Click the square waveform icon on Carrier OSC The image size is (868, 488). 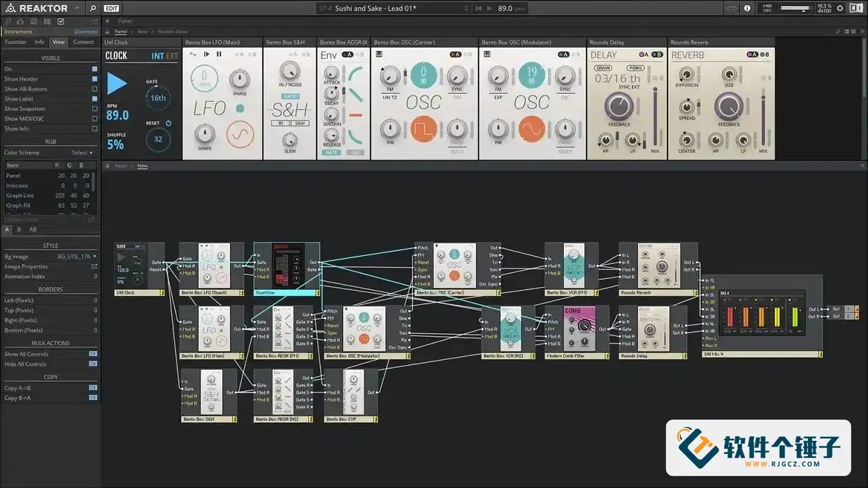click(424, 129)
